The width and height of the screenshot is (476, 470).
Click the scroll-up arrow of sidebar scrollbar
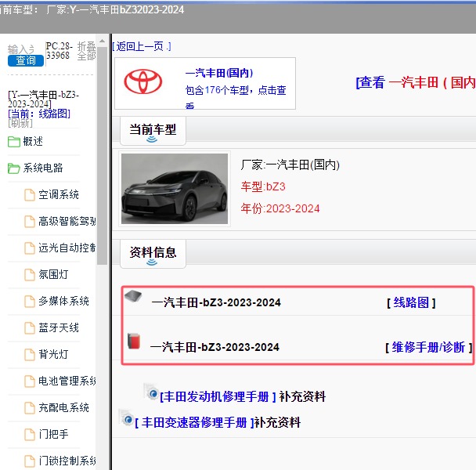point(103,41)
